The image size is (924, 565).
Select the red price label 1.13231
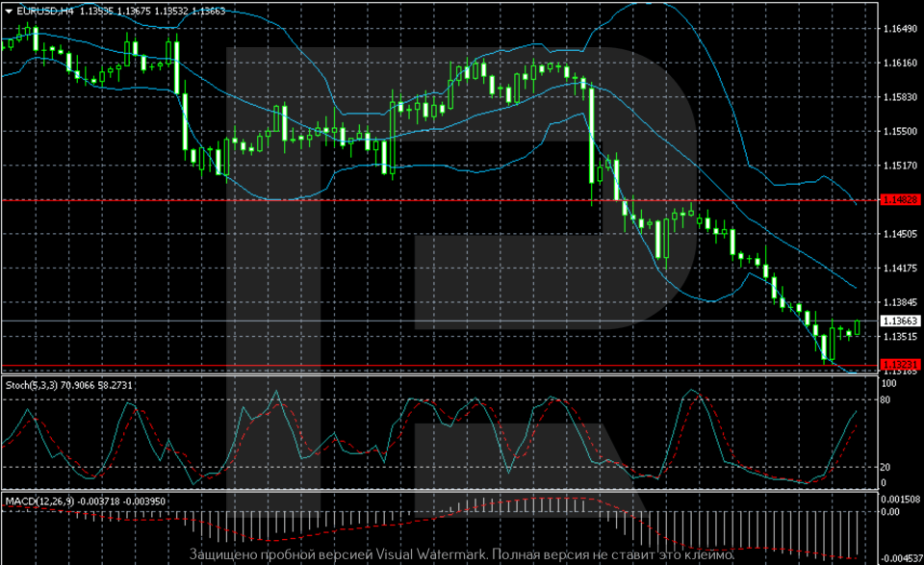point(899,364)
